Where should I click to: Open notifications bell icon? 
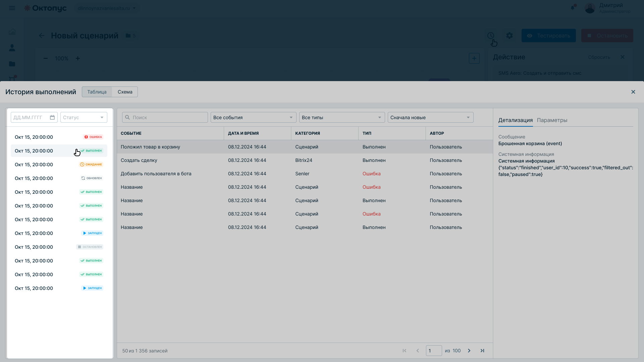(573, 8)
